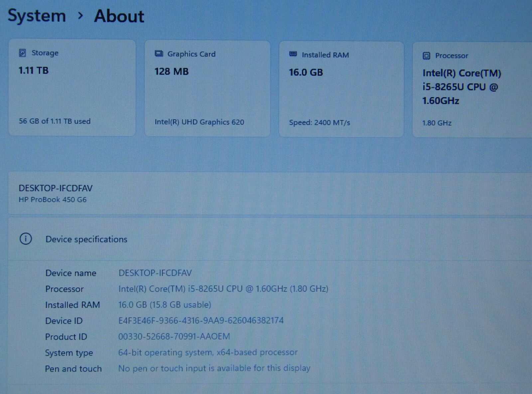
Task: Click the Intel(R) UHD Graphics 620 label
Action: [x=199, y=122]
